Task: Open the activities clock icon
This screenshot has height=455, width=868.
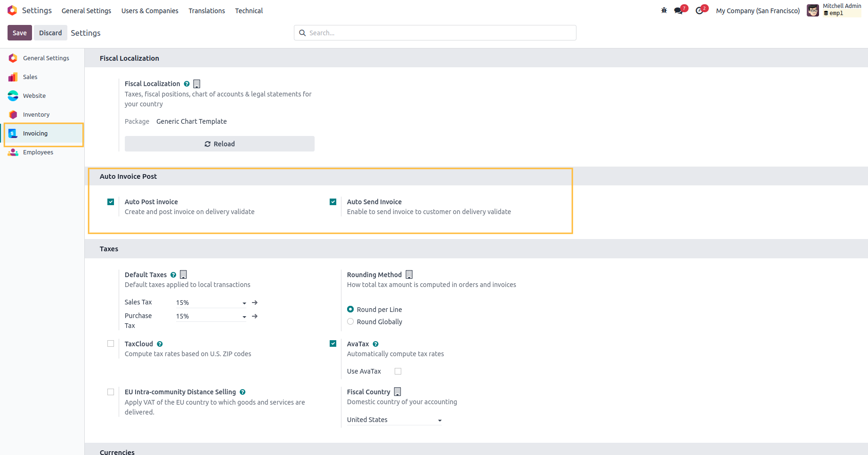Action: point(699,10)
